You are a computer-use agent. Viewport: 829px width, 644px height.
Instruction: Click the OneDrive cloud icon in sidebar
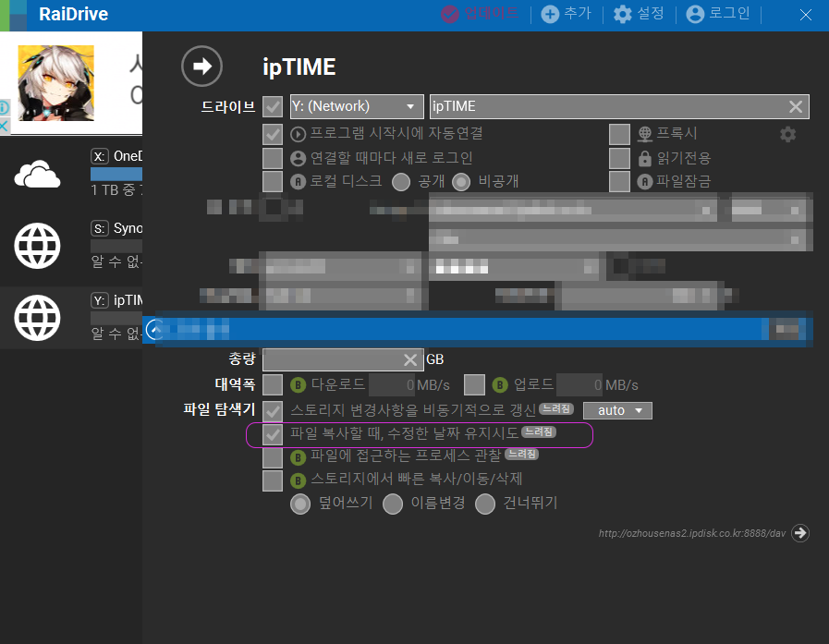pos(37,174)
